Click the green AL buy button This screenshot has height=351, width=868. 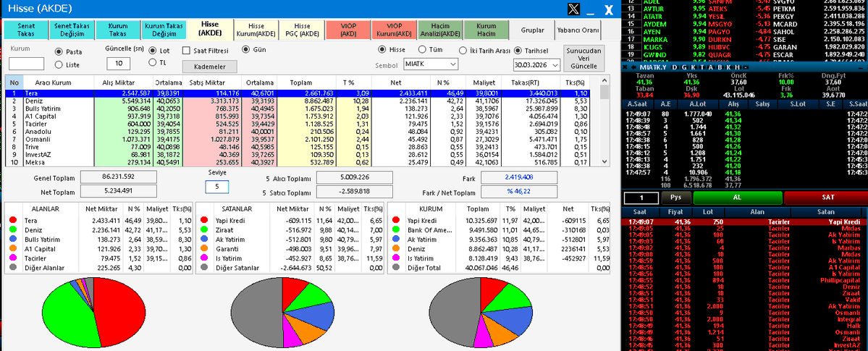point(738,197)
